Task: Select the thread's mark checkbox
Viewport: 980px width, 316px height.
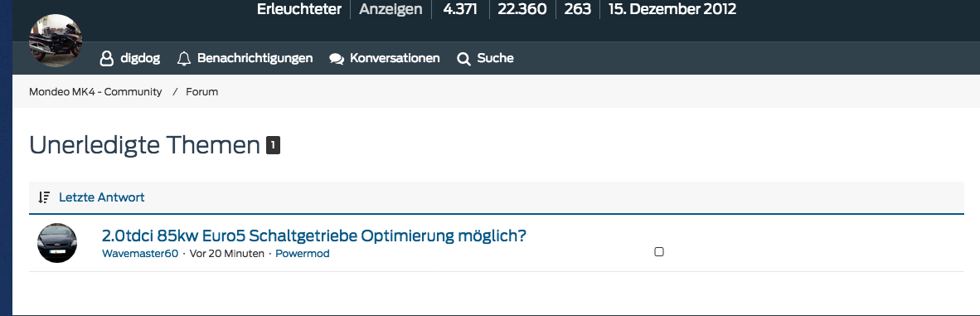Action: click(x=659, y=252)
